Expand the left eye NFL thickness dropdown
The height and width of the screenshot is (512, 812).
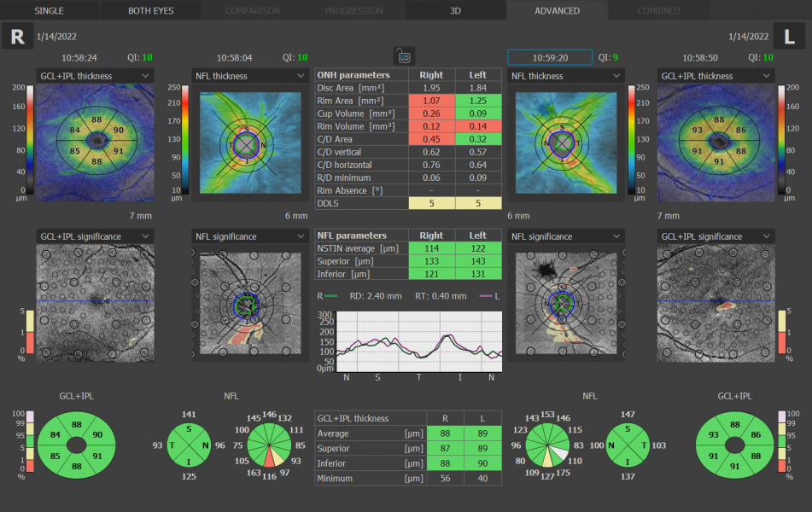pyautogui.click(x=565, y=76)
